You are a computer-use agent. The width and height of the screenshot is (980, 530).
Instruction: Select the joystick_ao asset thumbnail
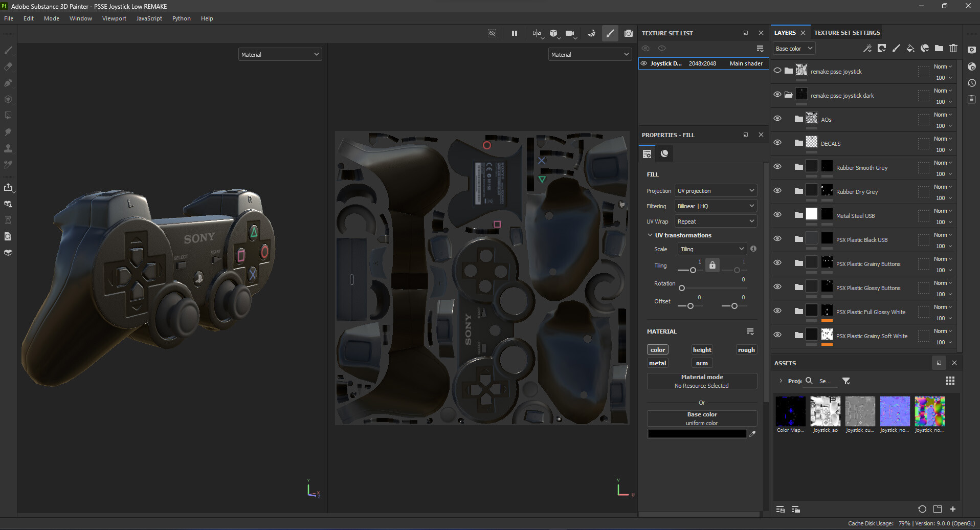(x=825, y=411)
